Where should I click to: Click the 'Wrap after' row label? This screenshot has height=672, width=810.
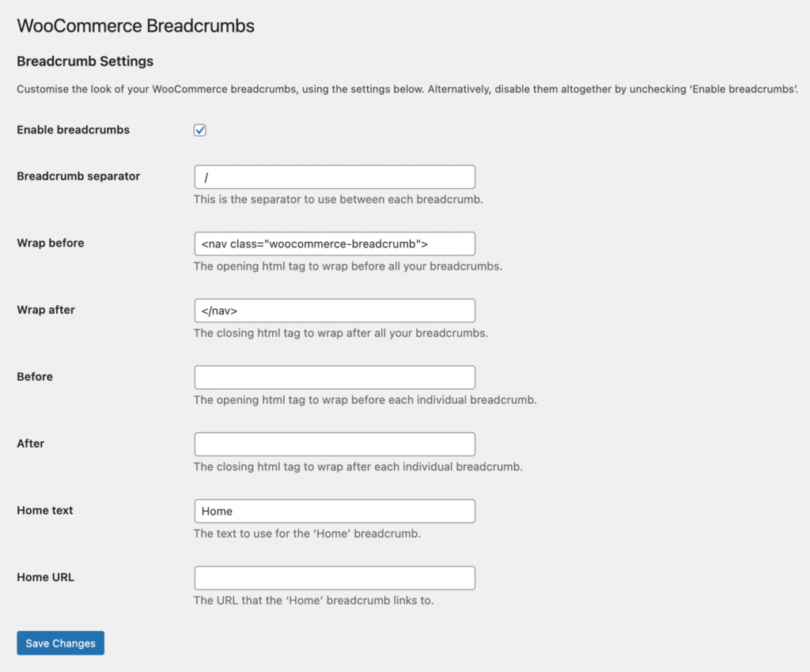click(x=46, y=310)
